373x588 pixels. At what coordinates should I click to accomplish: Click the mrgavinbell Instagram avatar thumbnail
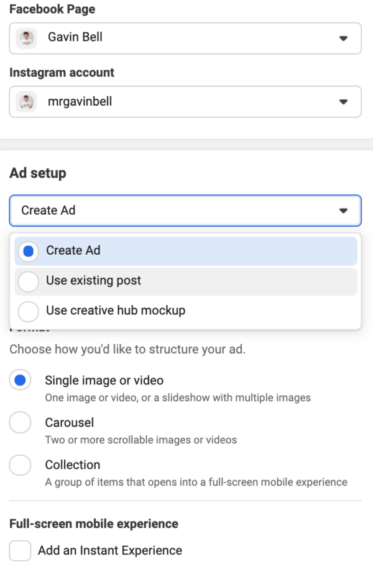click(x=26, y=102)
